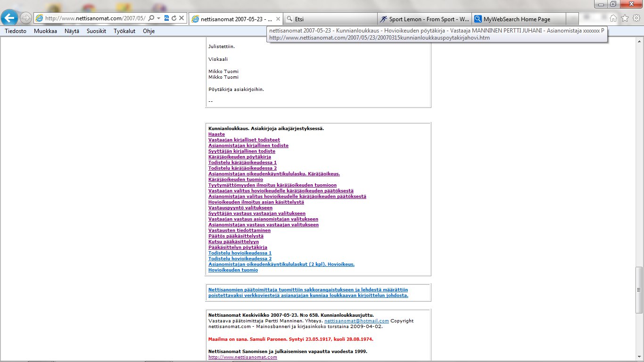The height and width of the screenshot is (362, 644).
Task: Click the Forward navigation arrow
Action: click(26, 18)
